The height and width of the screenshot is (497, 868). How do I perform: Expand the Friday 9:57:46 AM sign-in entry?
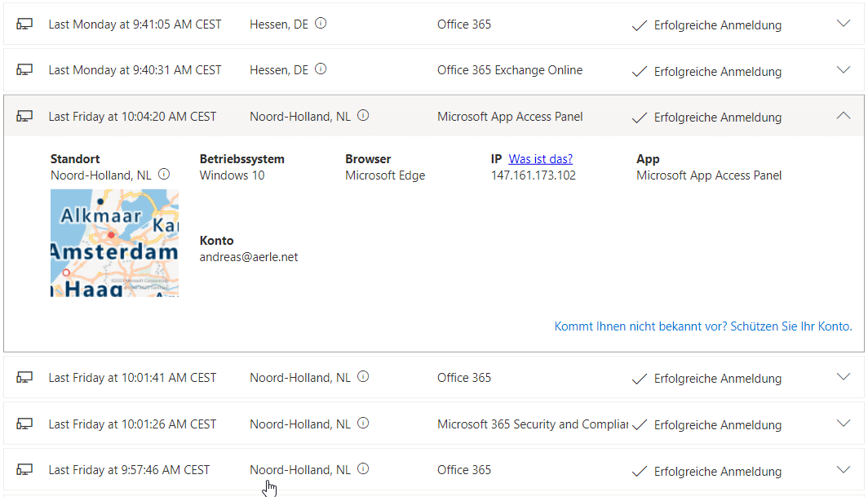[844, 469]
